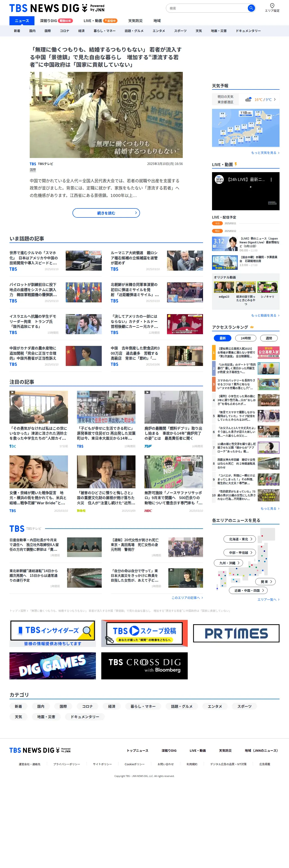This screenshot has width=289, height=868.
Task: Click the tbc logo on firefighter article
Action: click(x=12, y=446)
